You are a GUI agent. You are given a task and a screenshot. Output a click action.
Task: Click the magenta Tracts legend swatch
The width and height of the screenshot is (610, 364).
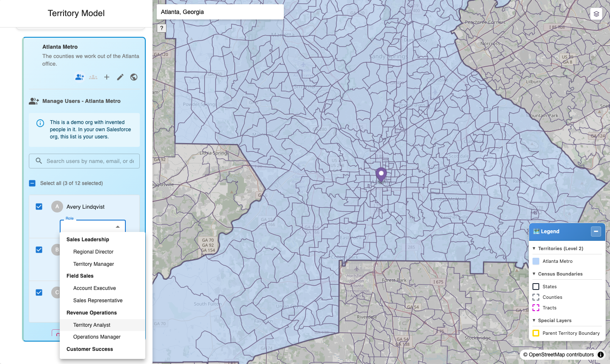point(536,308)
